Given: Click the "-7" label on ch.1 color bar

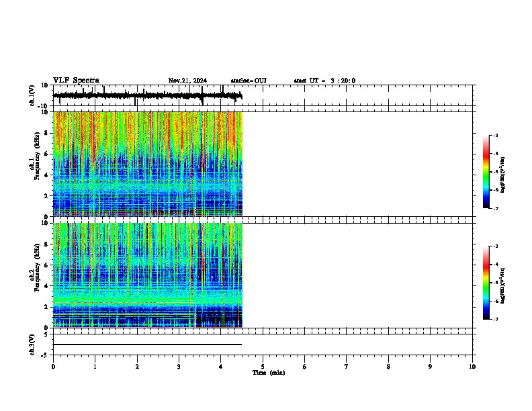Looking at the screenshot, I should (x=495, y=208).
